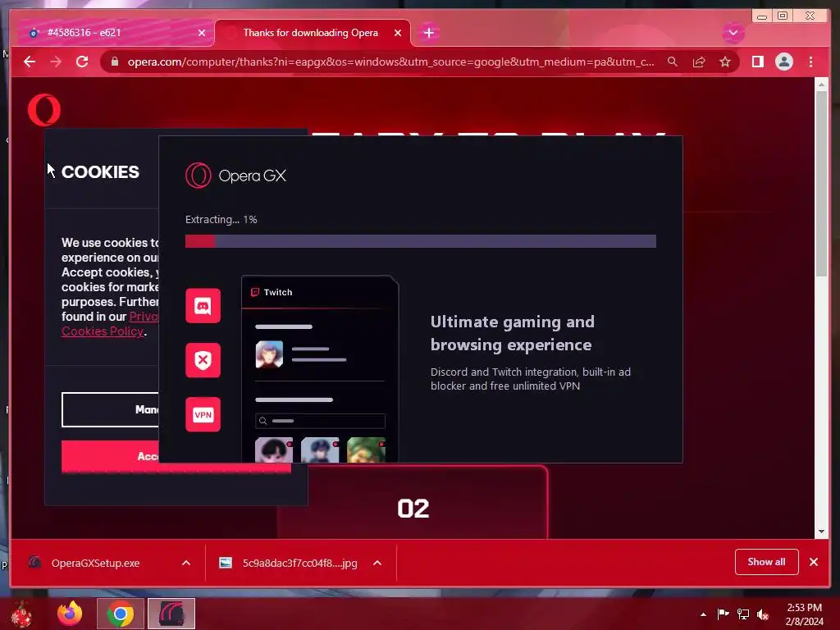
Task: Close the e621 tab
Action: click(202, 33)
